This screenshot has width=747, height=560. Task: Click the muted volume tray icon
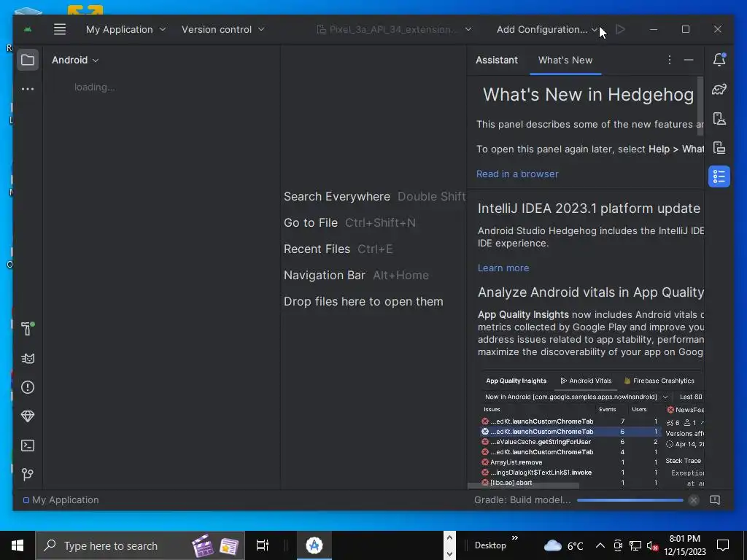[651, 545]
